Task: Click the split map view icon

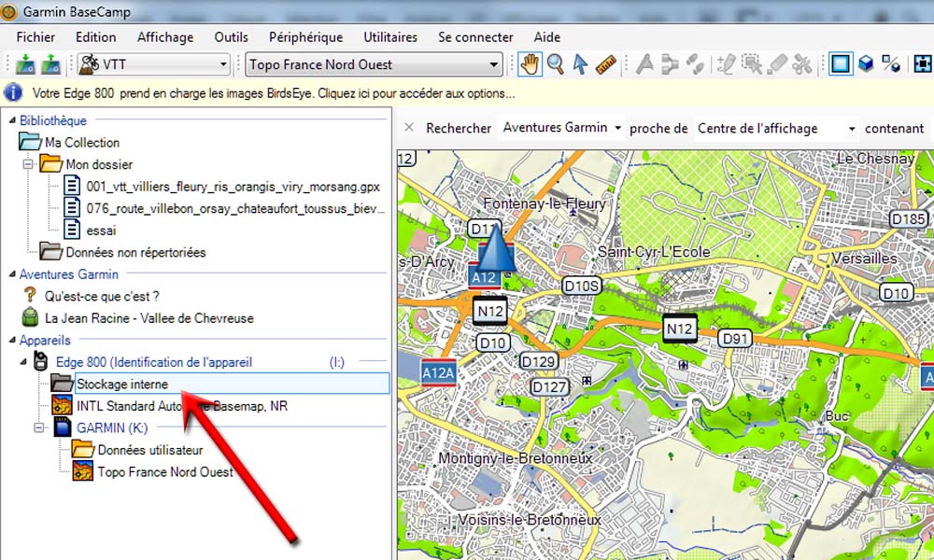Action: pos(891,64)
